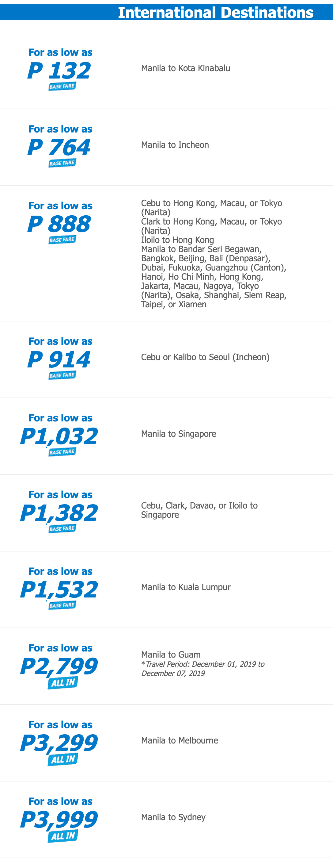Click the ALL IN badge under P3,999
Image resolution: width=333 pixels, height=868 pixels.
click(63, 836)
